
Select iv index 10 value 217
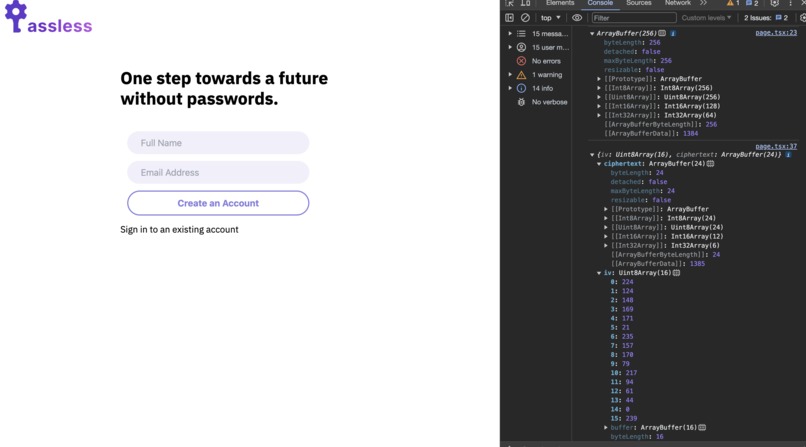coord(631,373)
